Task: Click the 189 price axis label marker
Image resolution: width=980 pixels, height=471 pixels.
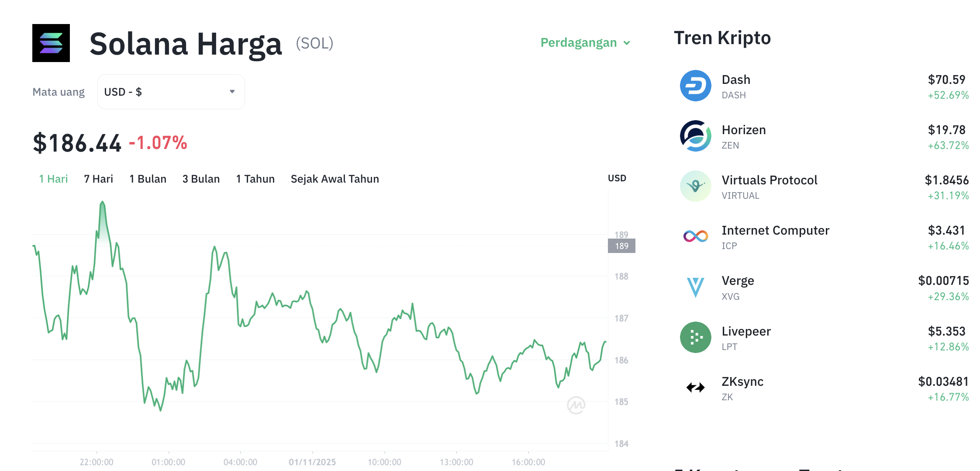Action: 621,246
